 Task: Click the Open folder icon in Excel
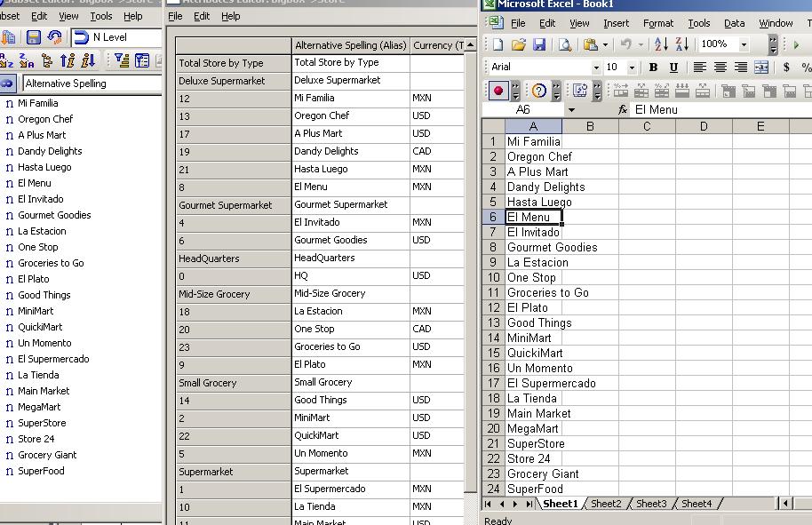518,44
